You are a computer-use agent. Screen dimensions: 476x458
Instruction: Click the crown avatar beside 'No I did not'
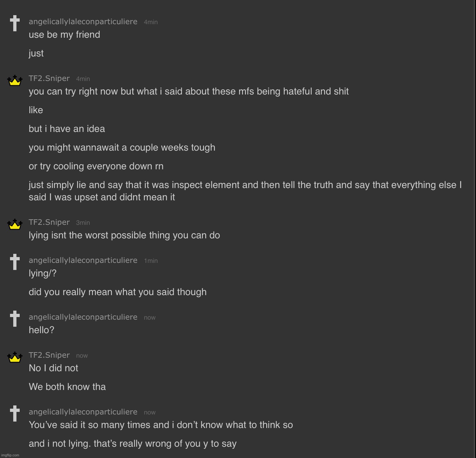tap(15, 357)
